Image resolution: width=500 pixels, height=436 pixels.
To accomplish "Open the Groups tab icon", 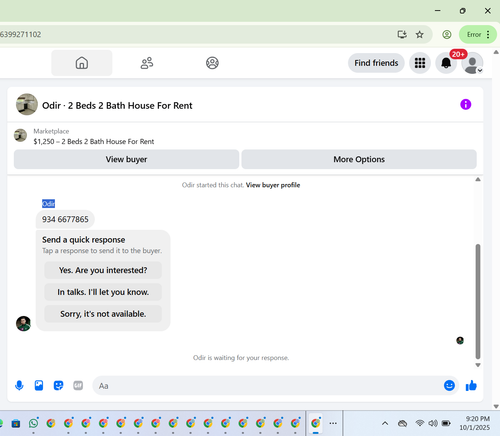I will point(212,63).
